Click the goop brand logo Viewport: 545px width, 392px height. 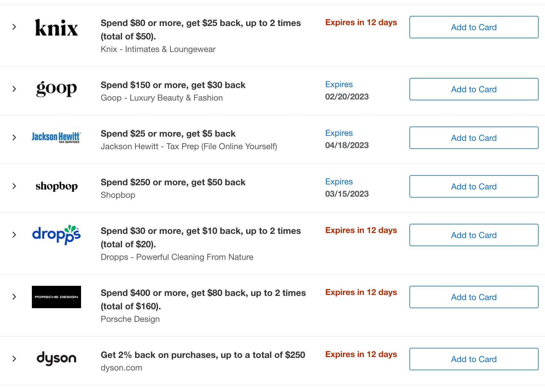click(x=56, y=89)
